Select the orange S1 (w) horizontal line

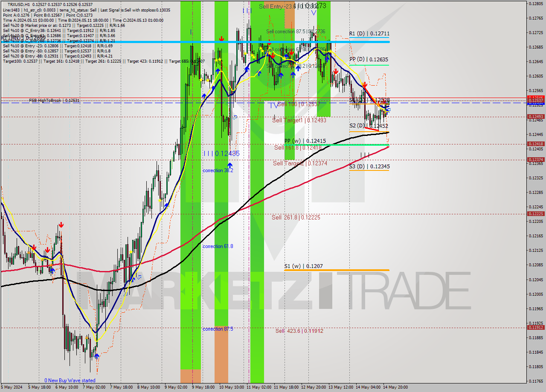(337, 270)
